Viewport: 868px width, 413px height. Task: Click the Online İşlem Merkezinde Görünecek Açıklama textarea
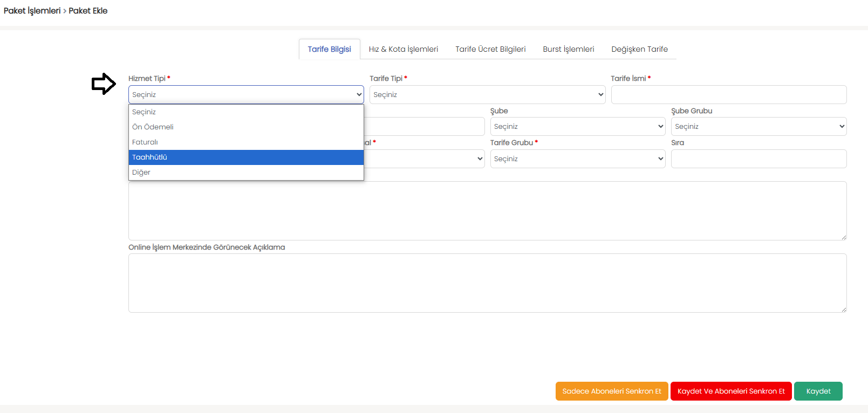pos(487,283)
